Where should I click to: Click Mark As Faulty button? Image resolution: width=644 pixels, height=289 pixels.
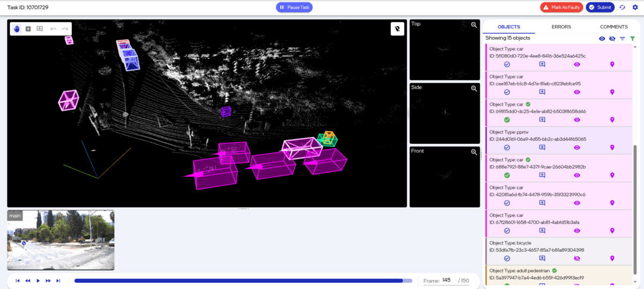pos(562,8)
